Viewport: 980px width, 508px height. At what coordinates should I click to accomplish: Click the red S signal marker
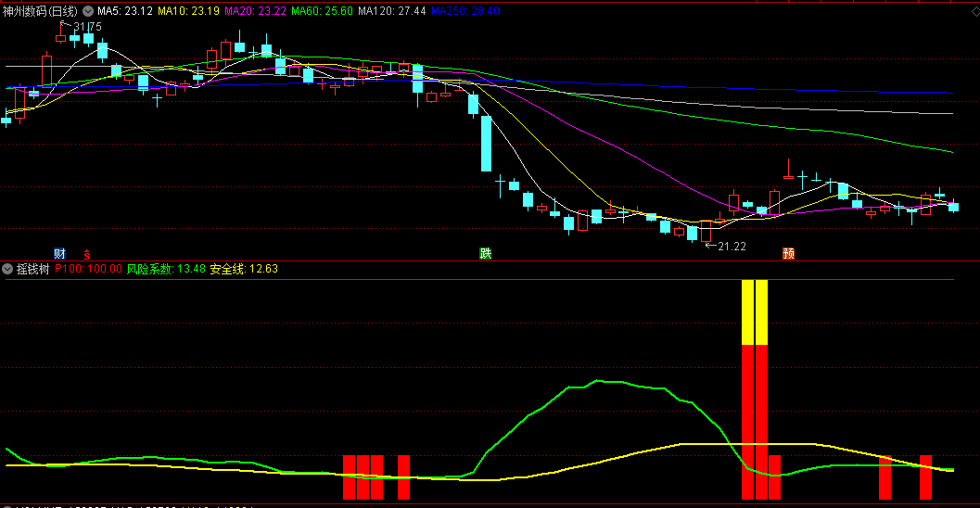87,254
